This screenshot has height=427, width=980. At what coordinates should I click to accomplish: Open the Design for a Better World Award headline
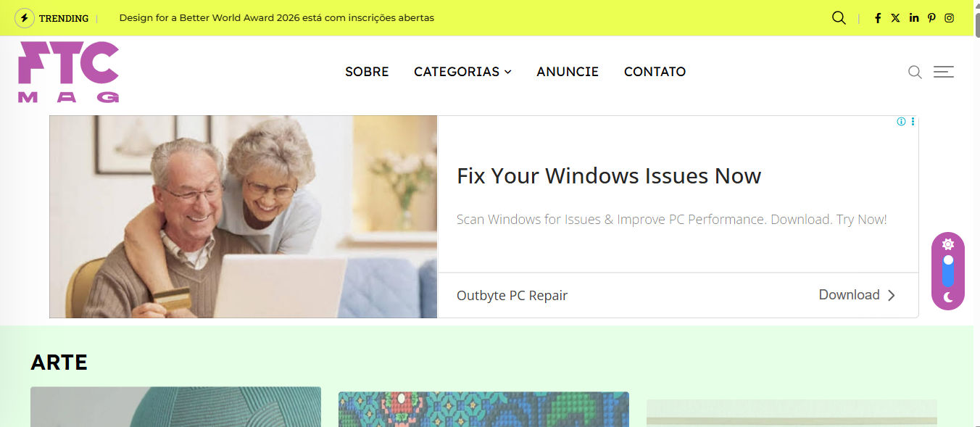tap(277, 18)
